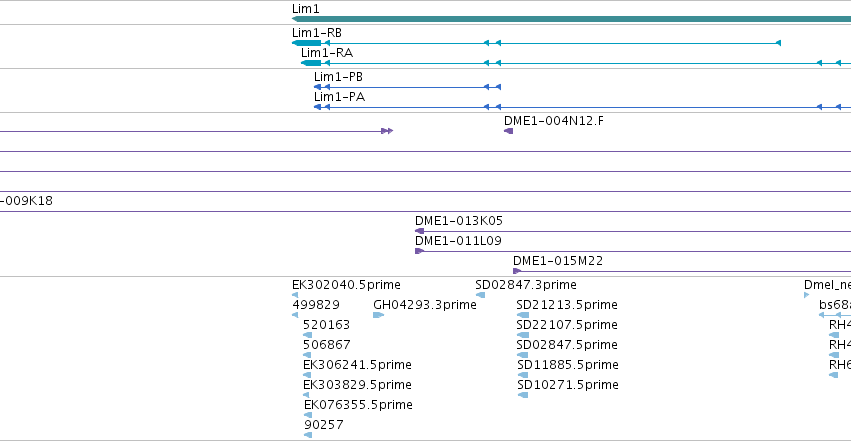
Task: Click the SD11885.5prime EST label
Action: click(x=568, y=365)
